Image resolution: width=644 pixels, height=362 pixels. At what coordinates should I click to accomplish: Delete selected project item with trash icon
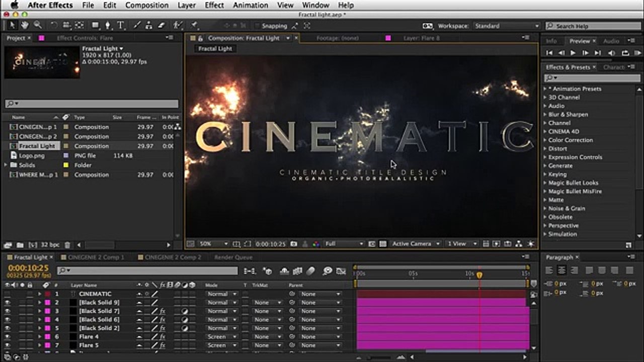click(67, 245)
